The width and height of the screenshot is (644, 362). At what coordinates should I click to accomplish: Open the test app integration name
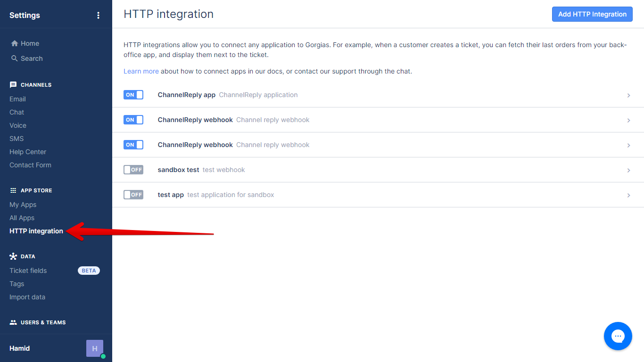[171, 195]
